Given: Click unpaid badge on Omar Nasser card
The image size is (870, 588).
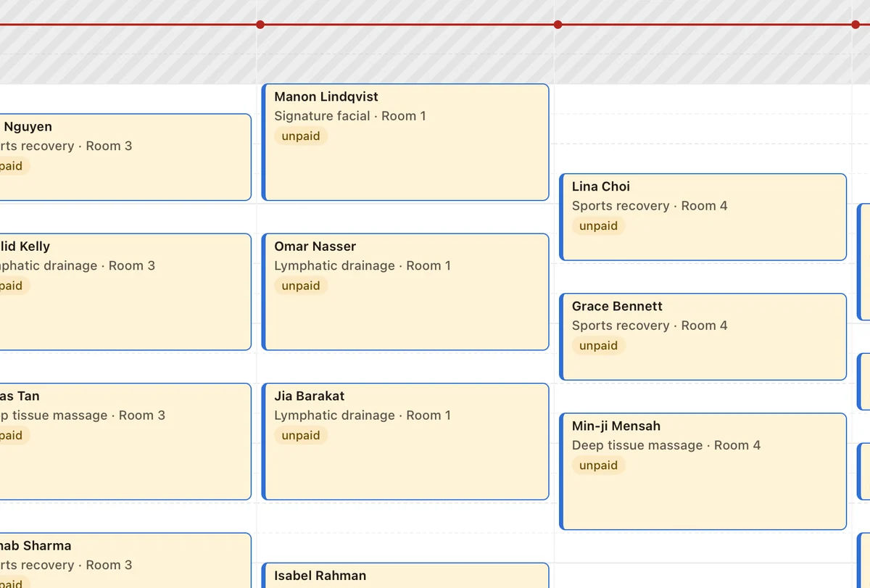Looking at the screenshot, I should pos(301,286).
